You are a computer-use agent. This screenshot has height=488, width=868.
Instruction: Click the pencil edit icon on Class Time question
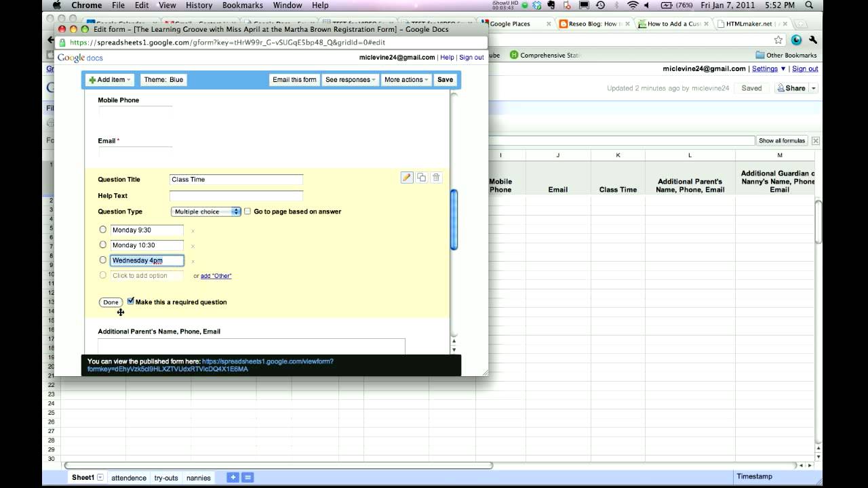tap(407, 178)
